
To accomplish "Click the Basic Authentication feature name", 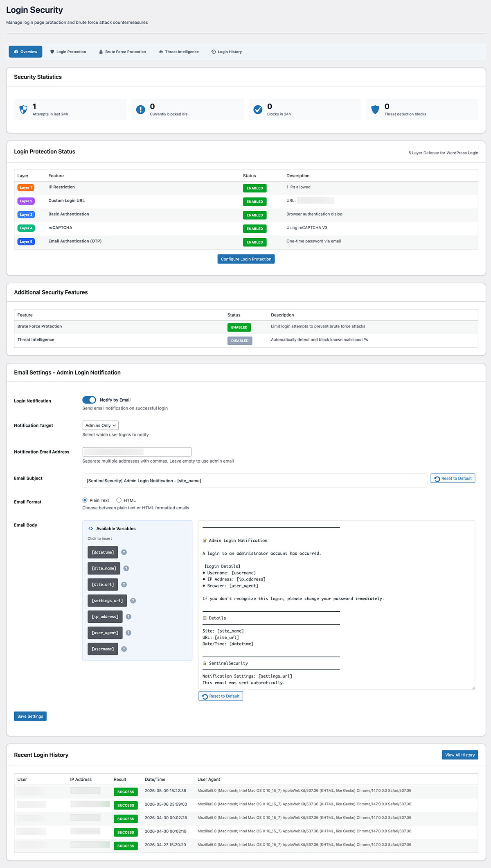I will pos(69,214).
